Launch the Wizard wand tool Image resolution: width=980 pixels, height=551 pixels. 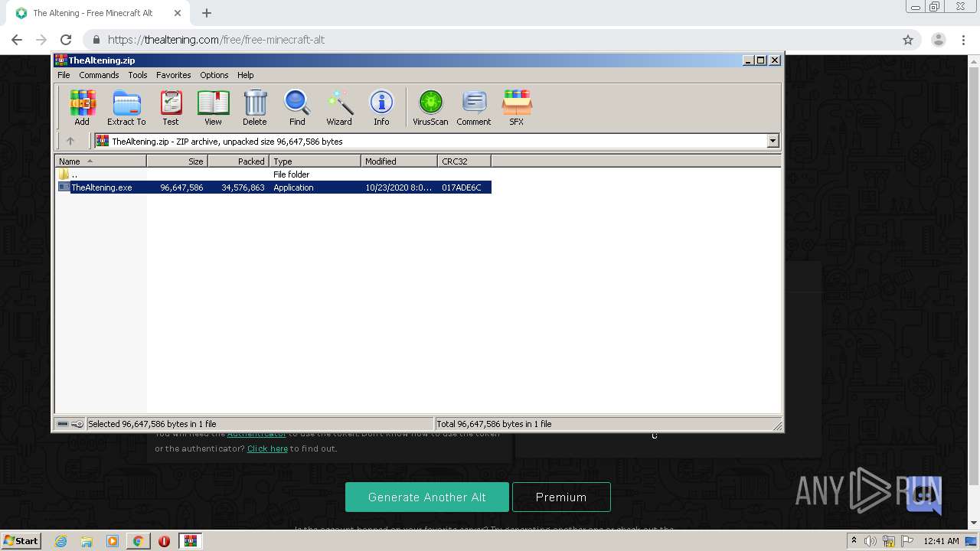[x=339, y=107]
